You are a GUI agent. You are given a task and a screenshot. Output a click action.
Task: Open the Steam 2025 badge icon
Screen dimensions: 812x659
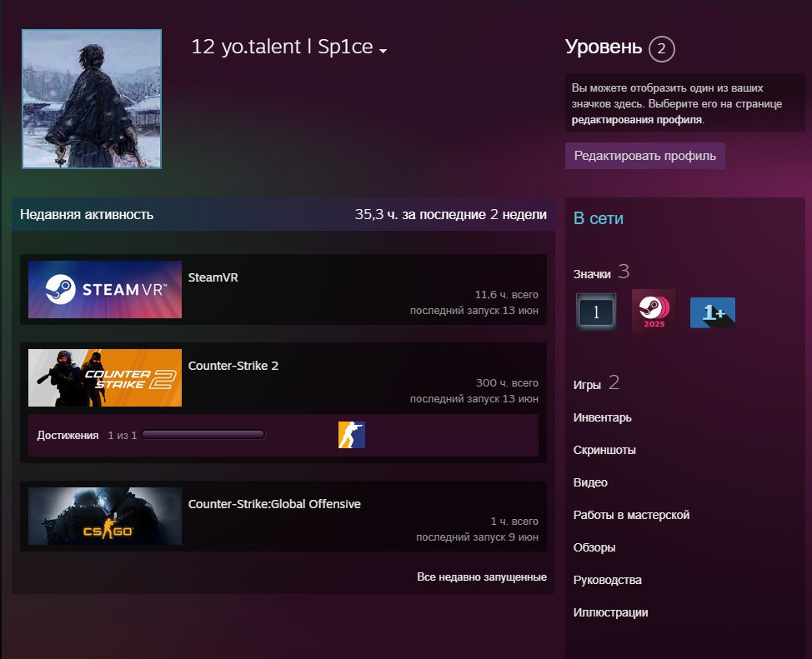point(654,311)
